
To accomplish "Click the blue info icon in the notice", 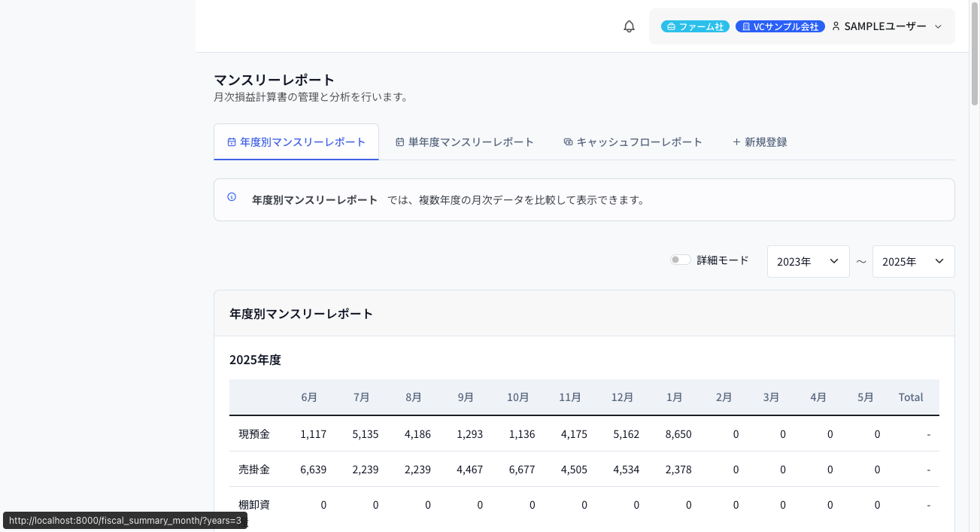I will point(232,197).
